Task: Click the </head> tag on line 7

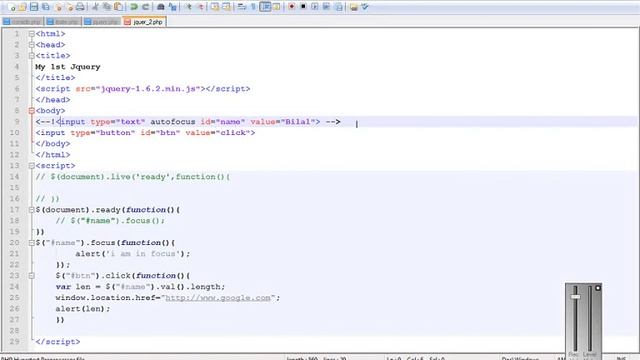Action: (x=53, y=100)
